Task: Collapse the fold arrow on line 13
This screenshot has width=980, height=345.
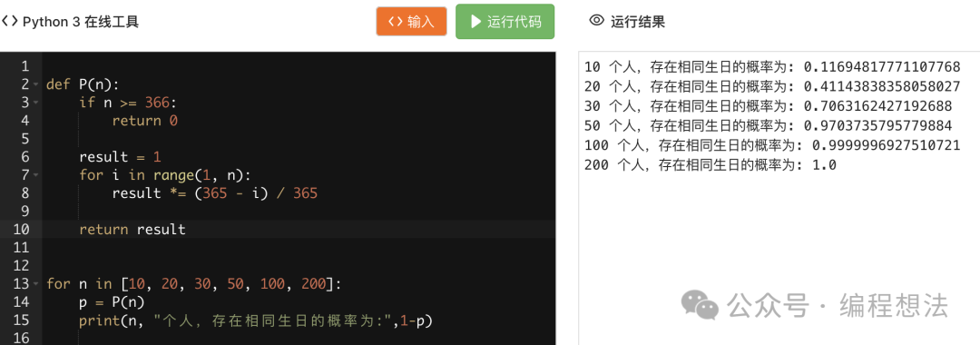Action: (x=35, y=284)
